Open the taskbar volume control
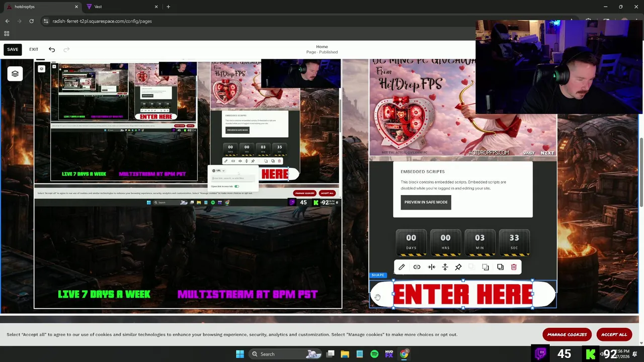Image resolution: width=644 pixels, height=362 pixels. 602,354
